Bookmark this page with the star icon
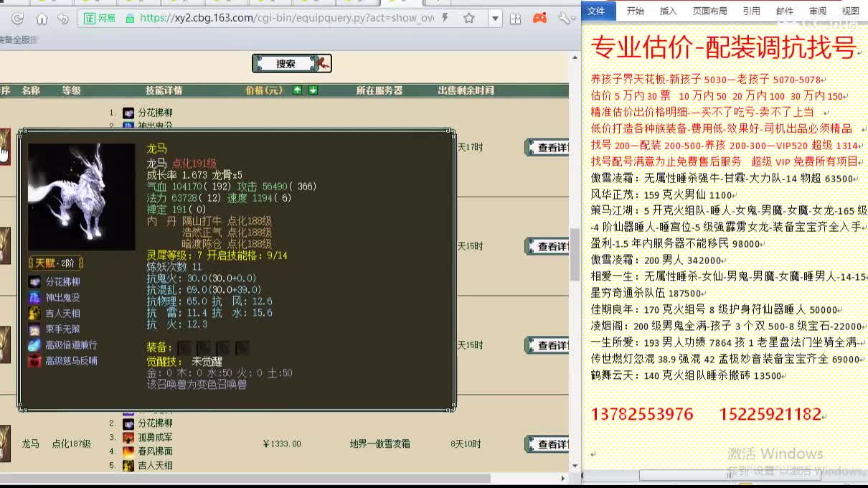 (x=468, y=18)
